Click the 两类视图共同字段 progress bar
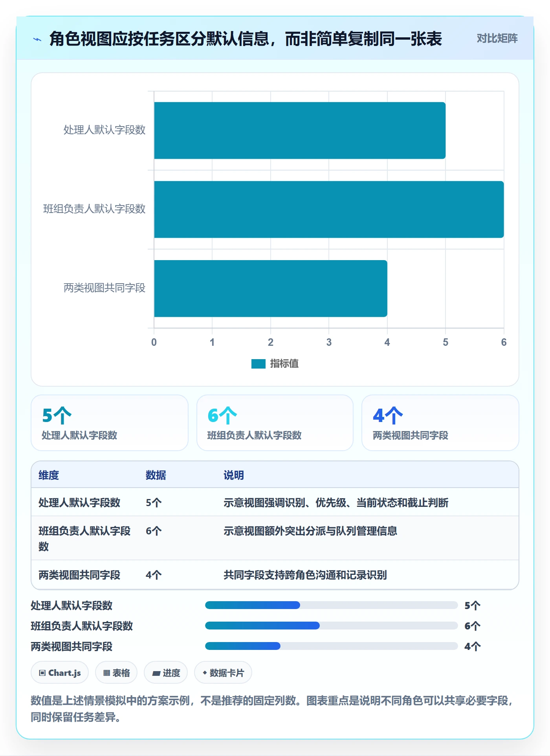The width and height of the screenshot is (550, 756). [x=332, y=646]
